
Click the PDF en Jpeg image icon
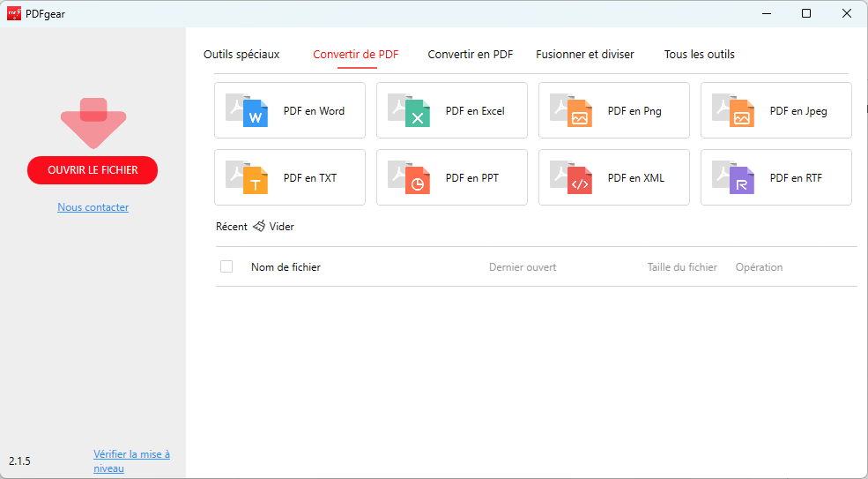pyautogui.click(x=733, y=110)
